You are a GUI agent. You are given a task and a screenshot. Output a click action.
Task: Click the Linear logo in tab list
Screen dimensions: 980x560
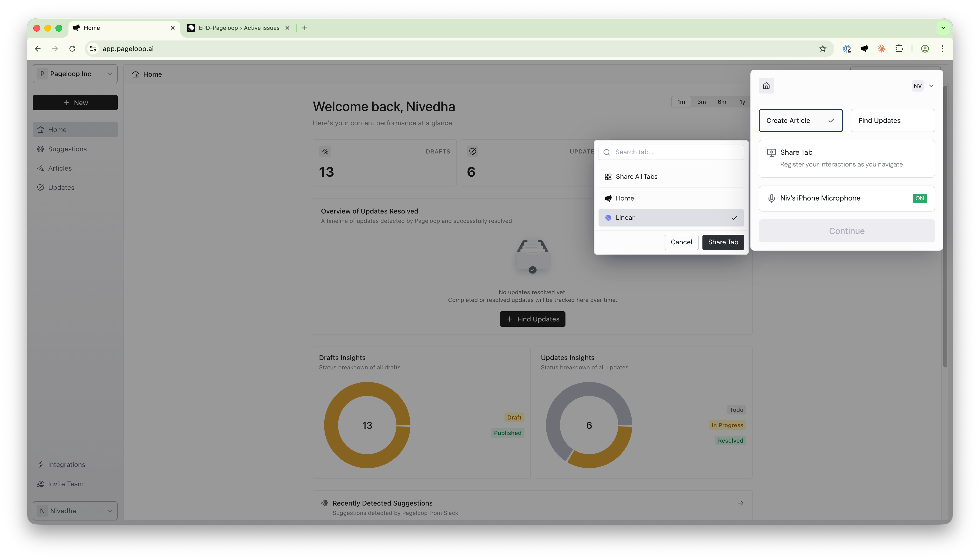608,218
